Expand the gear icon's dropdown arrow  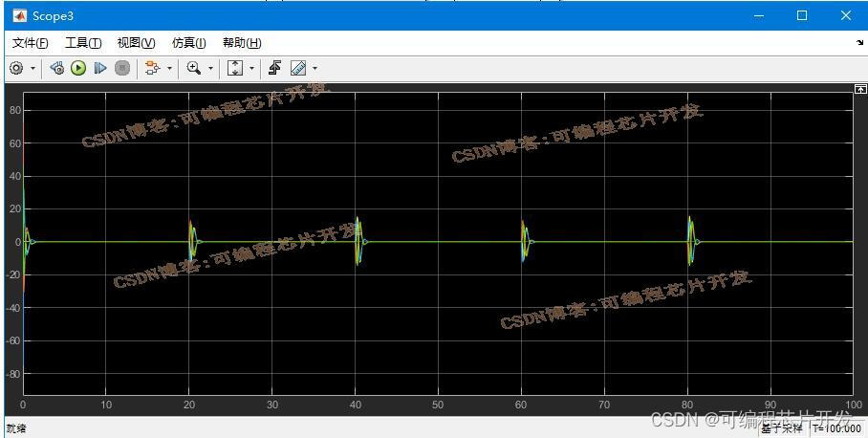(x=33, y=68)
